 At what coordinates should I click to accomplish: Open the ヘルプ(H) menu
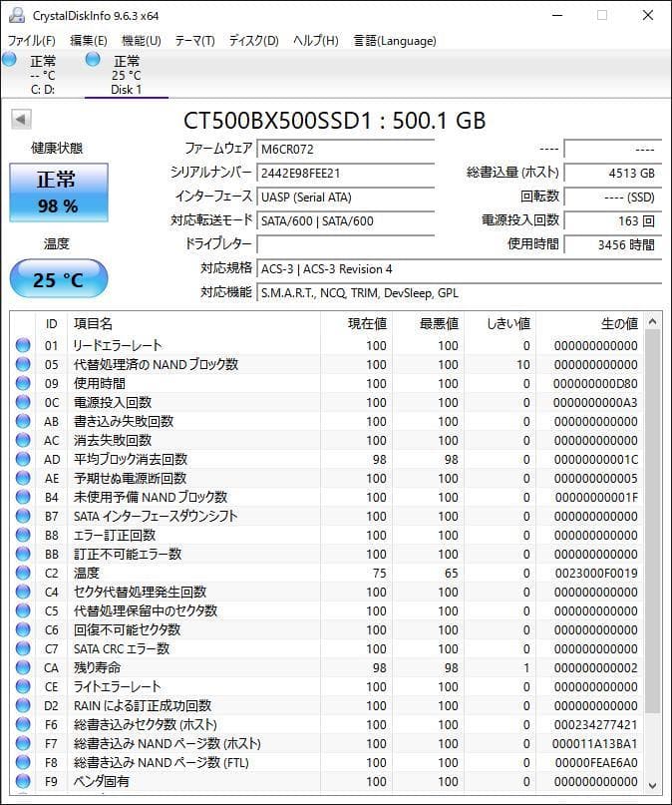315,41
